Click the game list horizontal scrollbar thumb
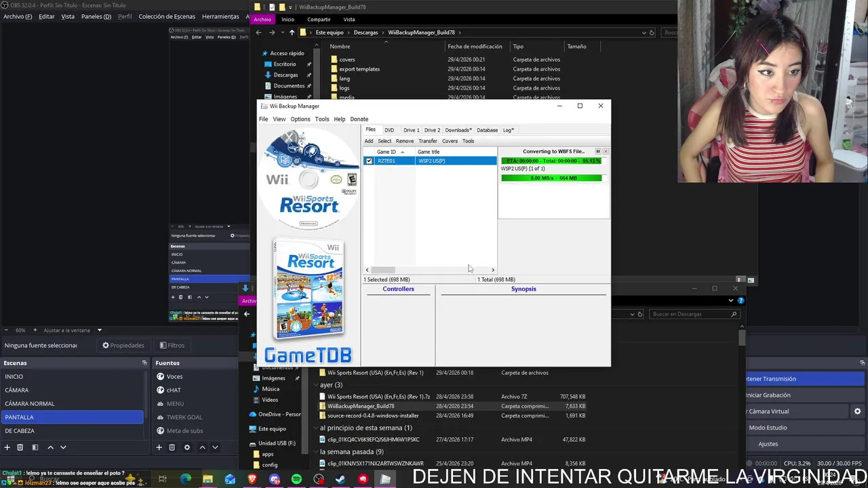 click(x=383, y=270)
